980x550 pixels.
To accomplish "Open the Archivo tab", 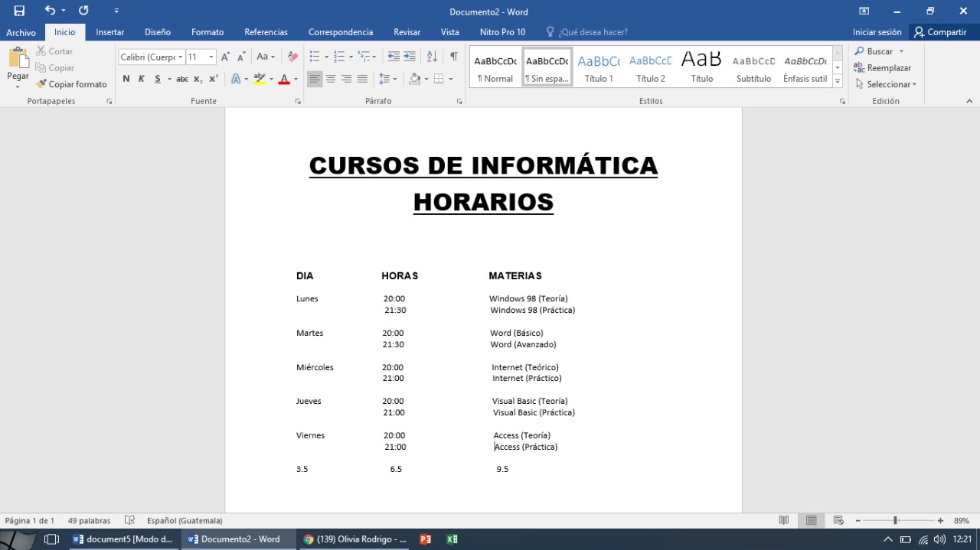I will click(21, 32).
